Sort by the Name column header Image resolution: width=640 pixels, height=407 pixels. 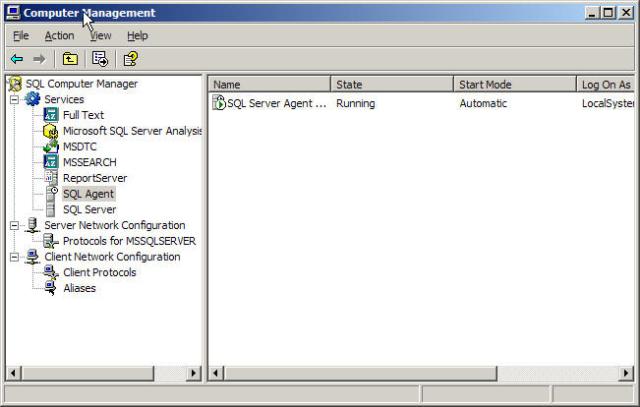(269, 85)
